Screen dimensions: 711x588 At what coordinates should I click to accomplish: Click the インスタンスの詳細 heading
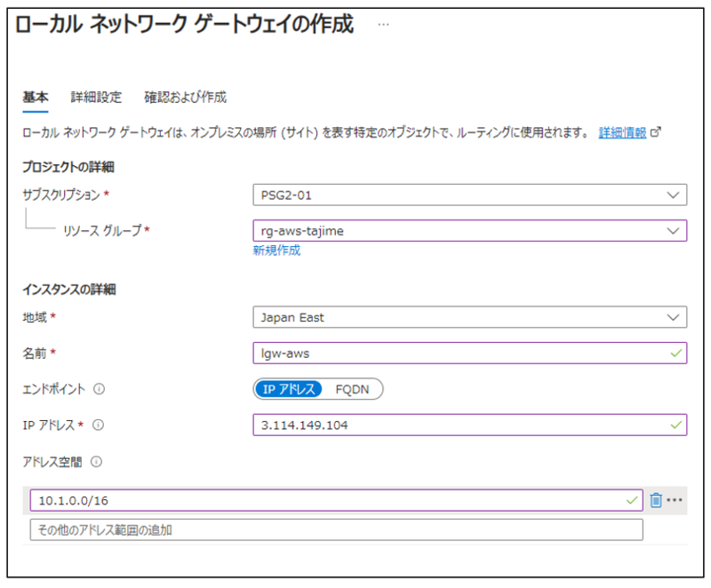(69, 289)
